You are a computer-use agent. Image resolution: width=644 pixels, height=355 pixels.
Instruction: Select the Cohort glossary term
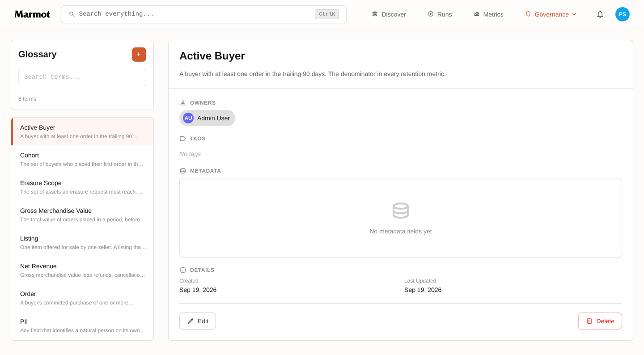[x=82, y=159]
